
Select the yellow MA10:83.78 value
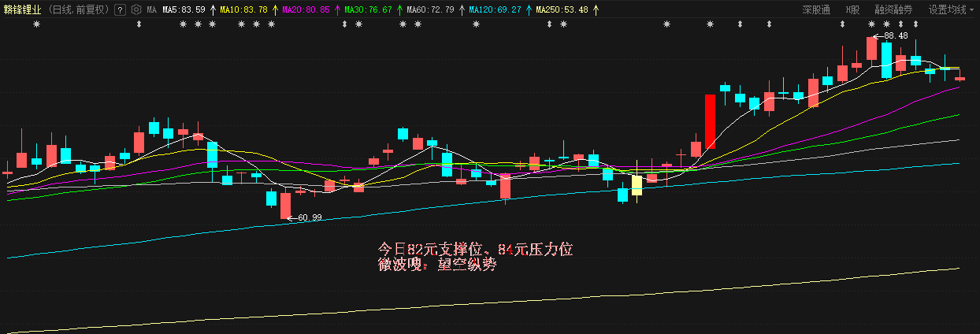click(x=243, y=10)
